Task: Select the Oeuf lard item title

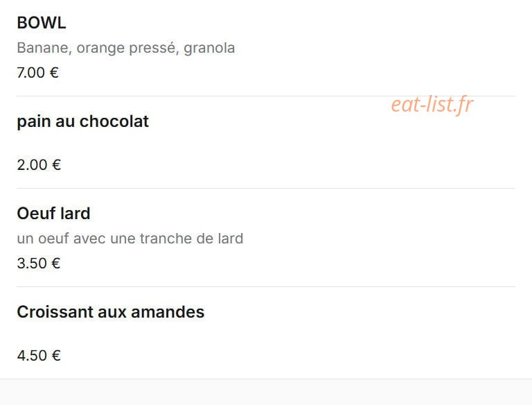Action: coord(53,214)
